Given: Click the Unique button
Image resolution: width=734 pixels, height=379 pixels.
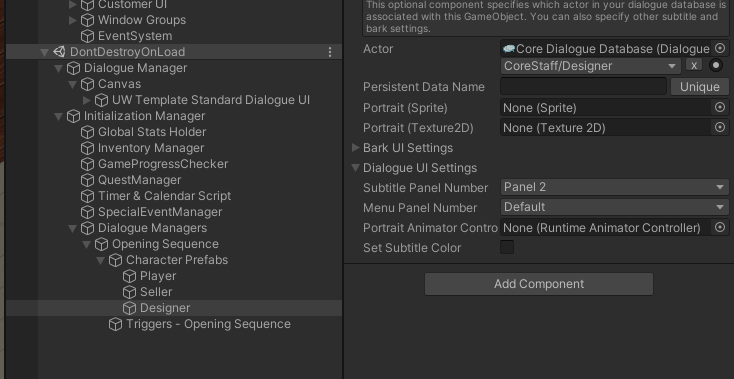Looking at the screenshot, I should 700,87.
